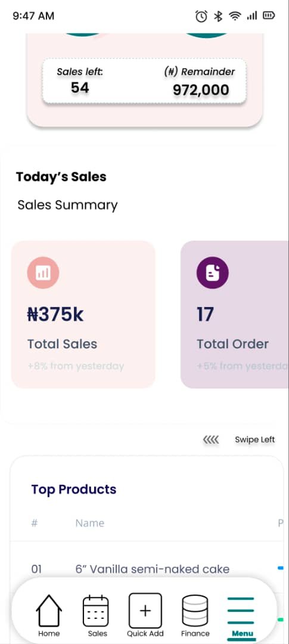Image resolution: width=289 pixels, height=644 pixels.
Task: Tap the Wi-Fi status icon
Action: pos(235,16)
